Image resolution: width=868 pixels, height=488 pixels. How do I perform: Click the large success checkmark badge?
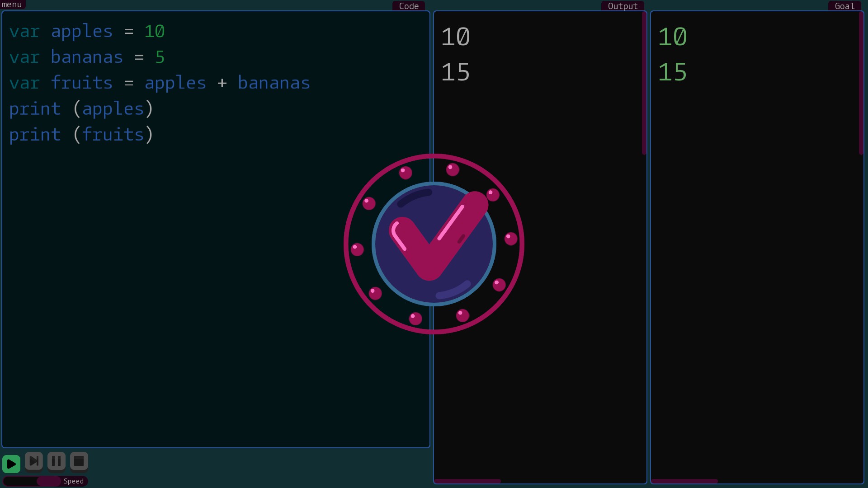pyautogui.click(x=434, y=244)
